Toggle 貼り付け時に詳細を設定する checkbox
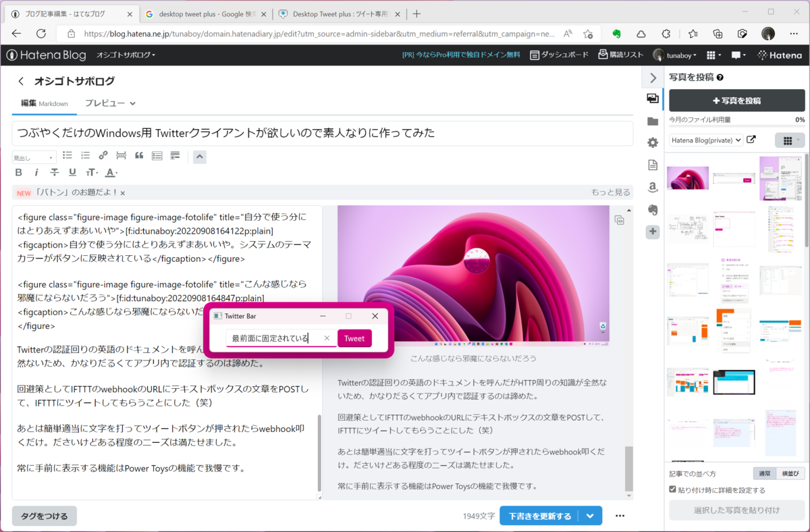This screenshot has height=532, width=810. pyautogui.click(x=672, y=489)
